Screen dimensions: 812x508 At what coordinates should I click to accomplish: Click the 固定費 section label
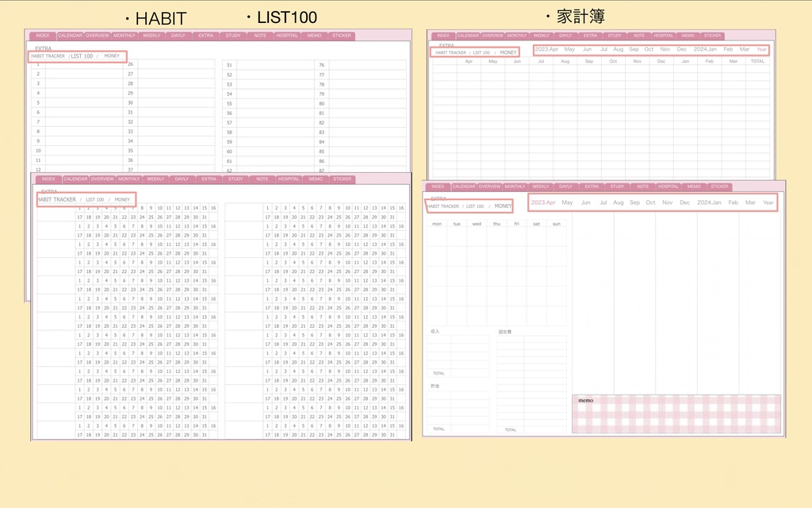(x=505, y=332)
